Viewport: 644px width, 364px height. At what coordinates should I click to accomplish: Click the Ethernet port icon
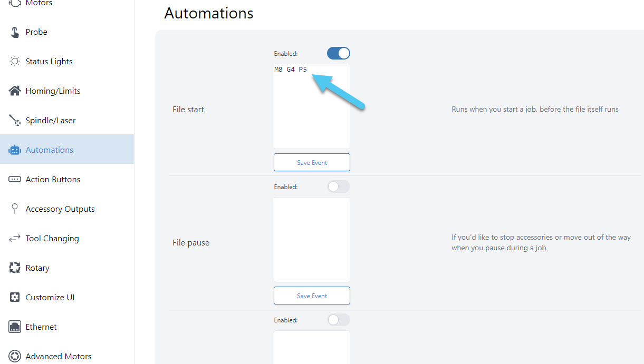[15, 327]
